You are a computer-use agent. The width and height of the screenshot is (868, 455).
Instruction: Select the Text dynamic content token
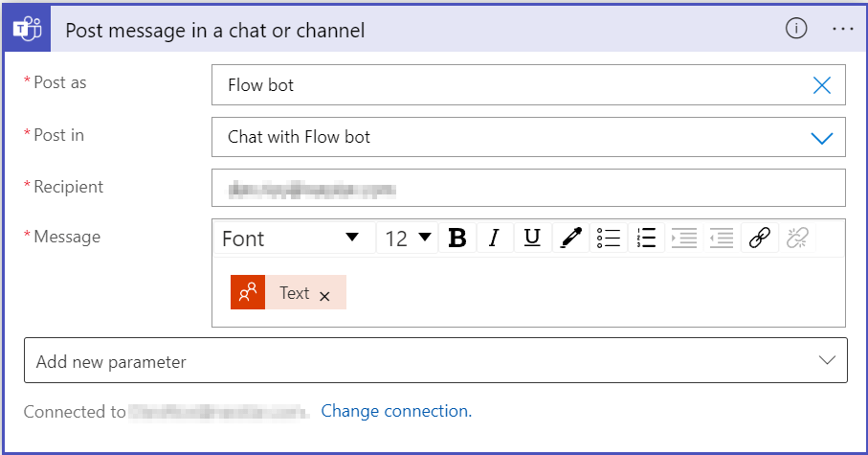click(x=288, y=292)
